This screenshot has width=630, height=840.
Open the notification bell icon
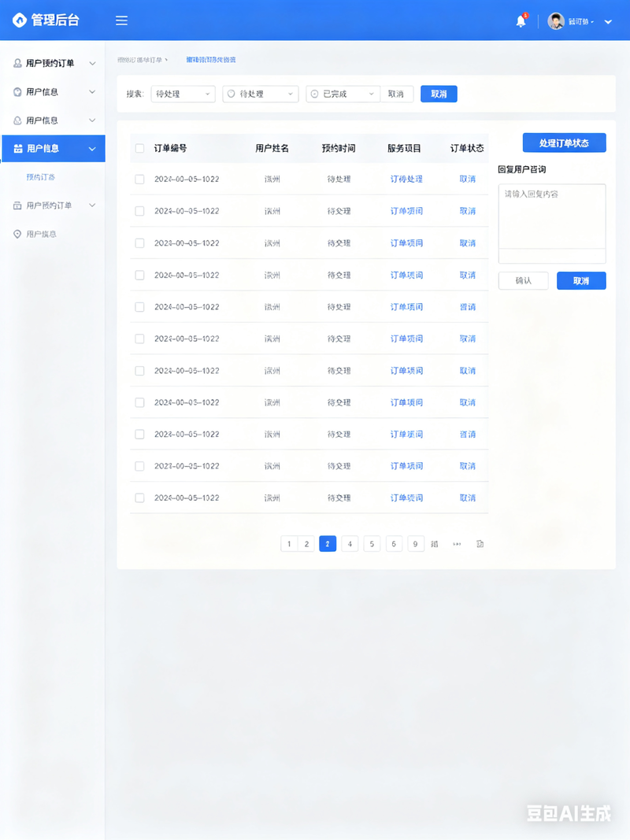pos(521,21)
